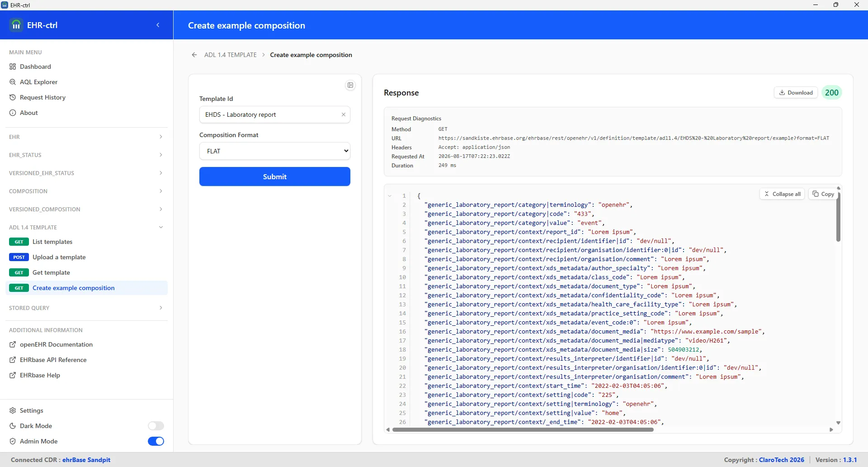Download the response
868x467 pixels.
796,93
